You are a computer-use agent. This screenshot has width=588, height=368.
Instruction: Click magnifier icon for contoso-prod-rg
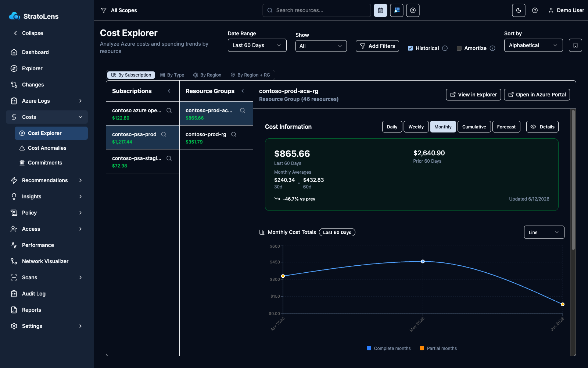point(234,134)
